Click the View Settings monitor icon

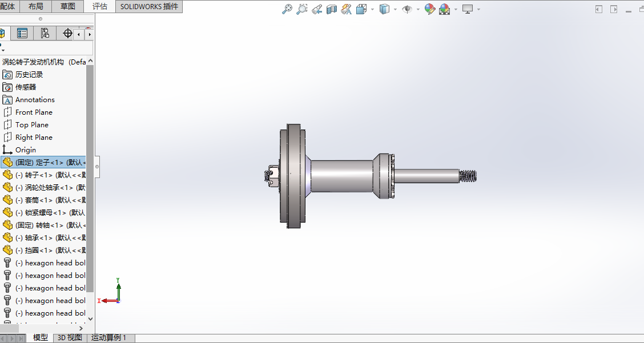click(x=468, y=9)
